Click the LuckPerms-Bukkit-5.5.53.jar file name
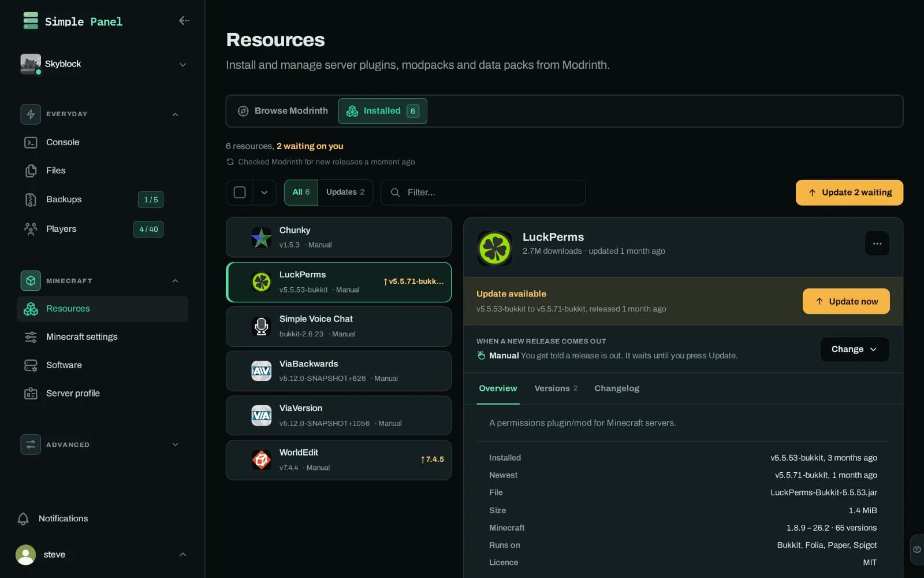 [824, 492]
